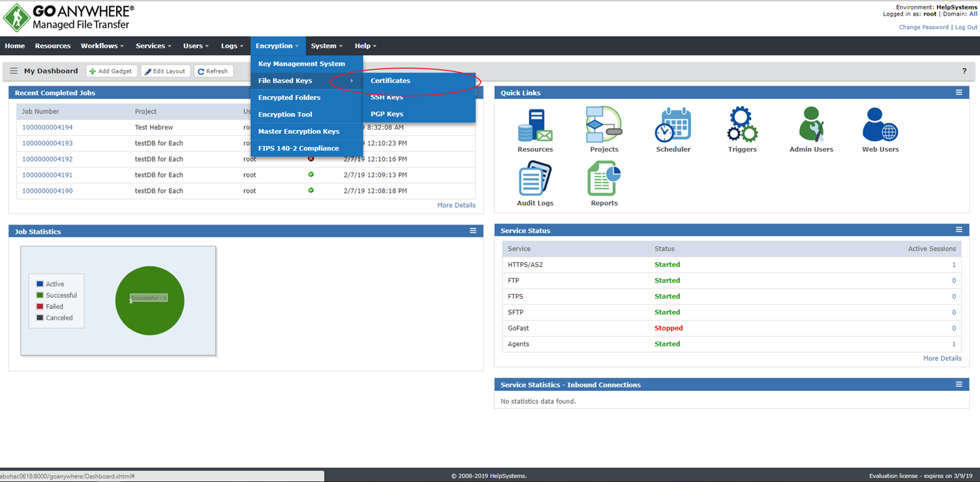Expand the Users menu

(195, 46)
